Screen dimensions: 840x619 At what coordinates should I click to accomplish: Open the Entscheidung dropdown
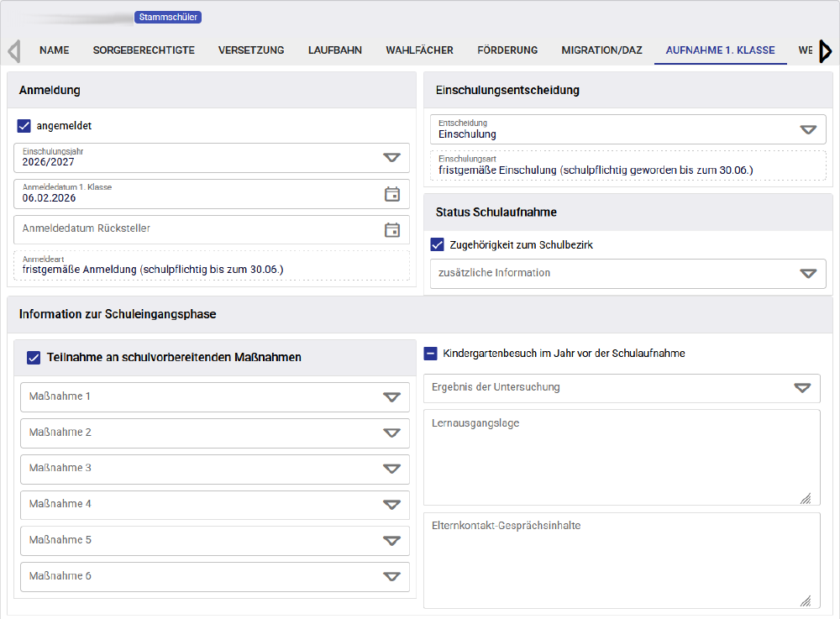point(807,130)
